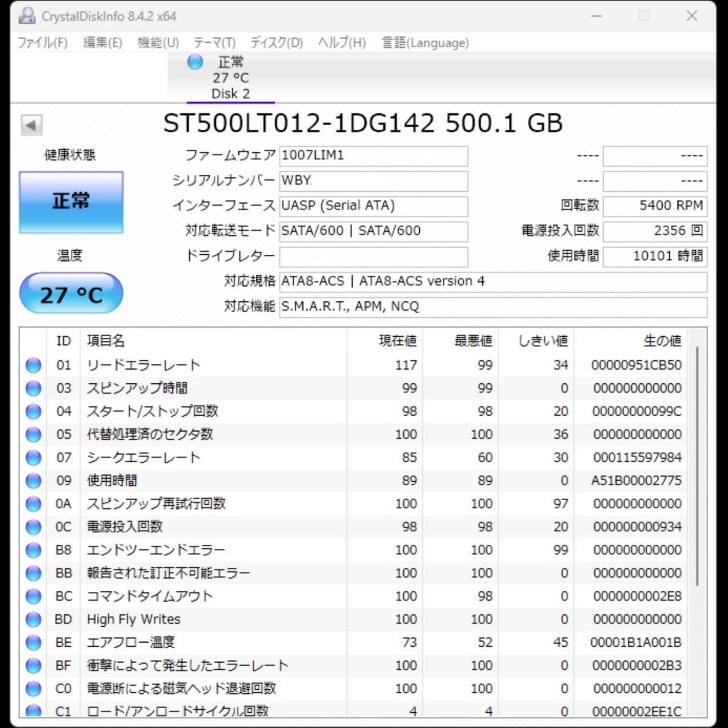This screenshot has width=728, height=728.
Task: Click status orb for ID 01 リードエラーレート
Action: 34,365
